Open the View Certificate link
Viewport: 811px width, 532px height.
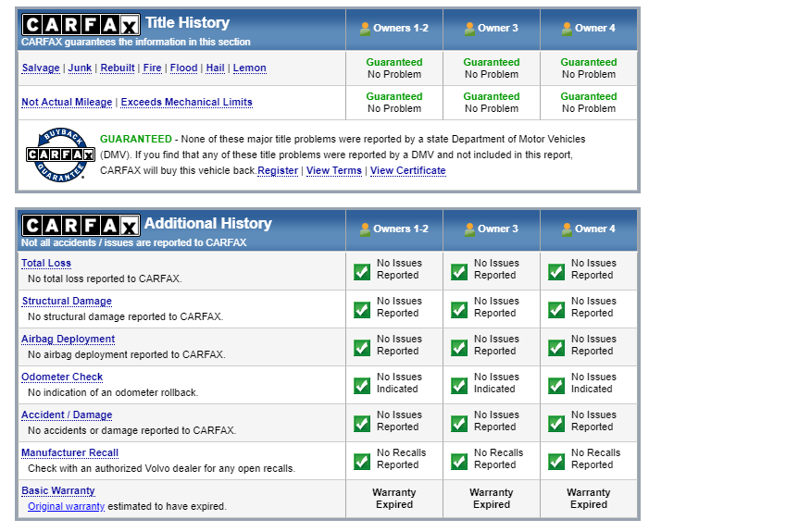407,170
